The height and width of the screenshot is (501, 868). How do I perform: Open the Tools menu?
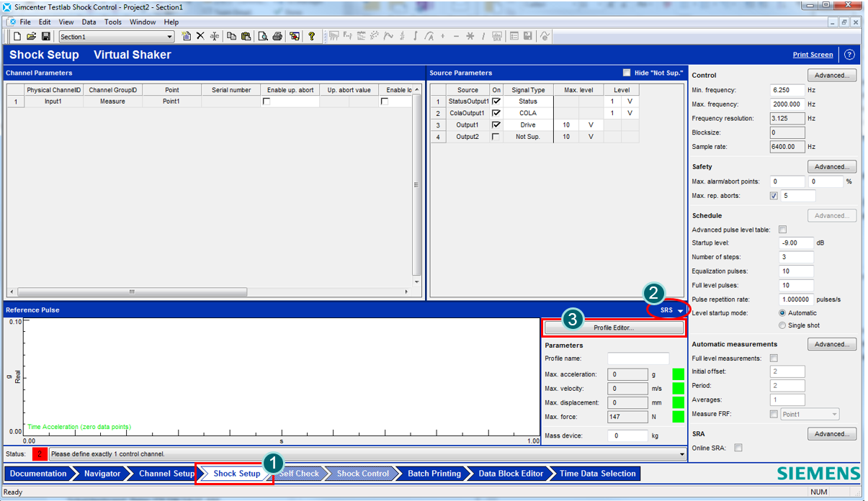(113, 22)
